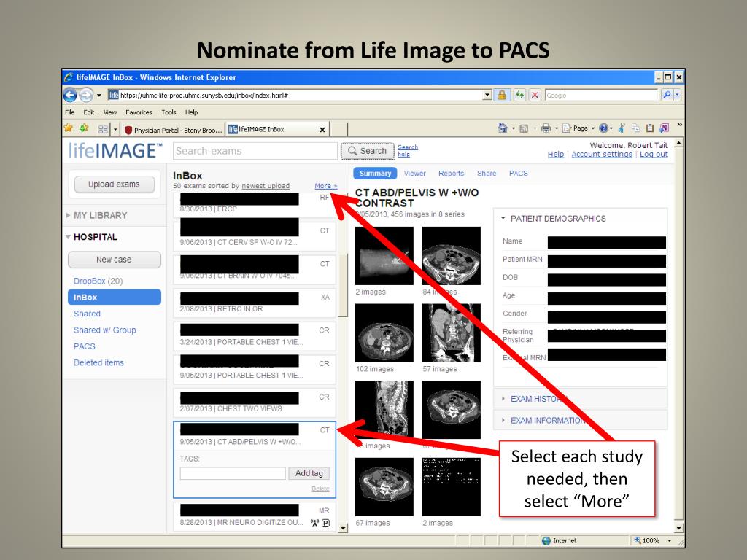747x560 pixels.
Task: Click the TAGS text input field
Action: [x=233, y=472]
